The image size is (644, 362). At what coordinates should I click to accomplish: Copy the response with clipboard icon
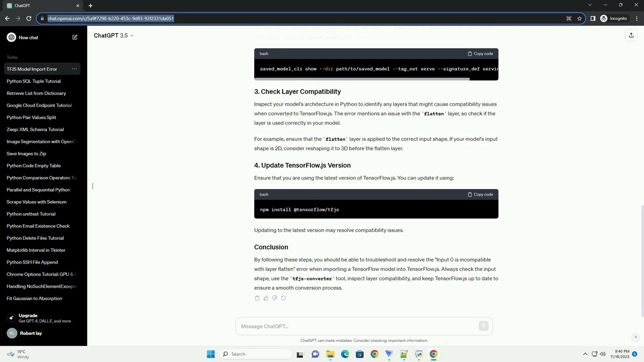tap(257, 298)
